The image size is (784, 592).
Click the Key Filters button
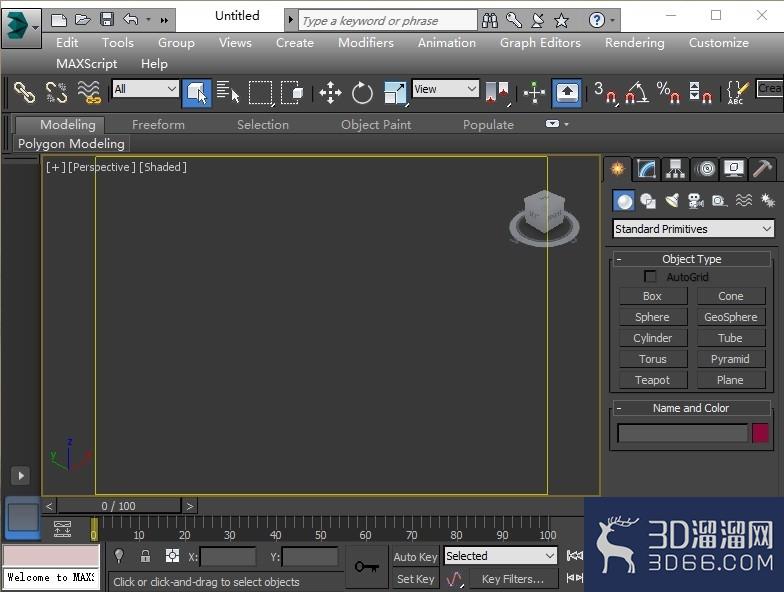(x=512, y=579)
